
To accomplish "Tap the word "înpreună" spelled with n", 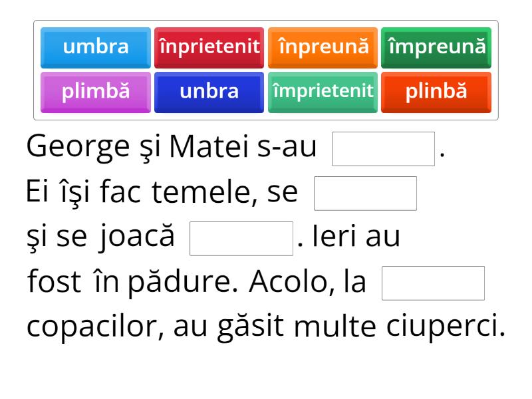I will 323,47.
